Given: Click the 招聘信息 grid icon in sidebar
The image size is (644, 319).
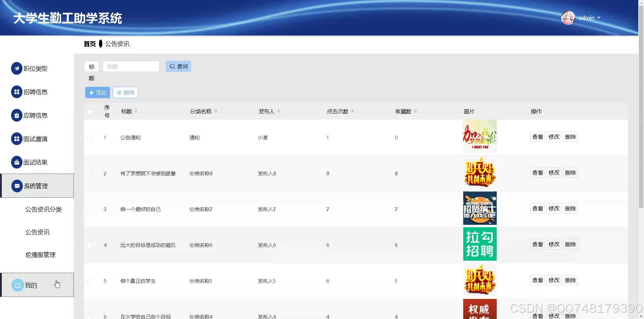Looking at the screenshot, I should click(16, 92).
